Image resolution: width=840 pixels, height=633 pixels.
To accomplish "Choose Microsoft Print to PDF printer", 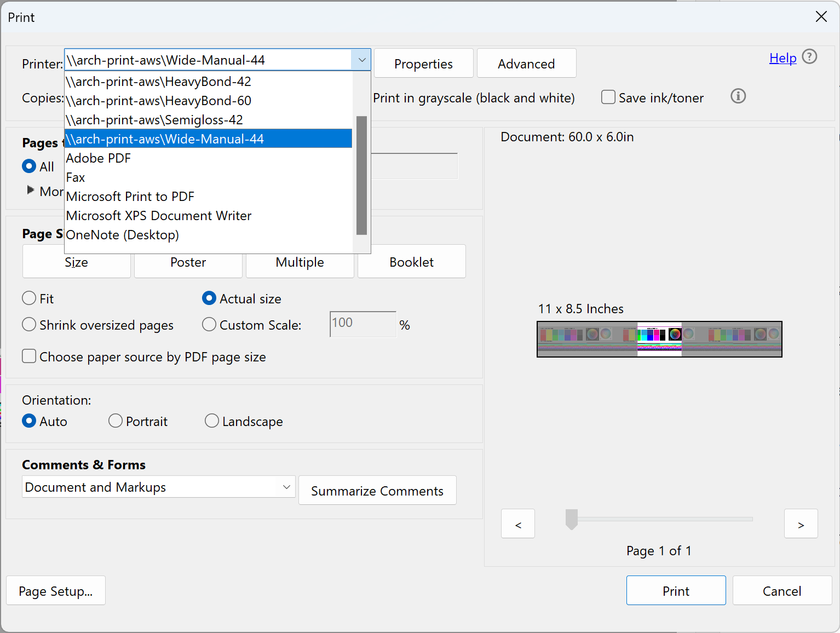I will coord(130,197).
